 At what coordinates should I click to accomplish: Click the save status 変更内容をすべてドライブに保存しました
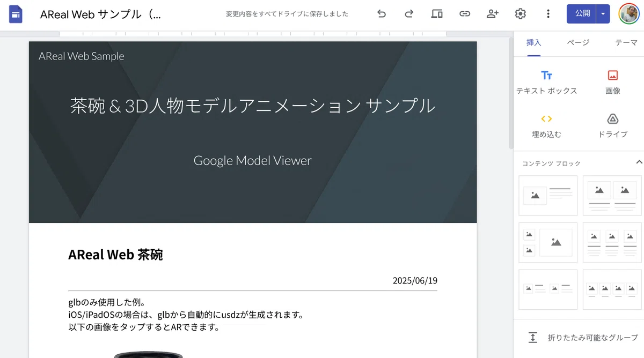[287, 14]
